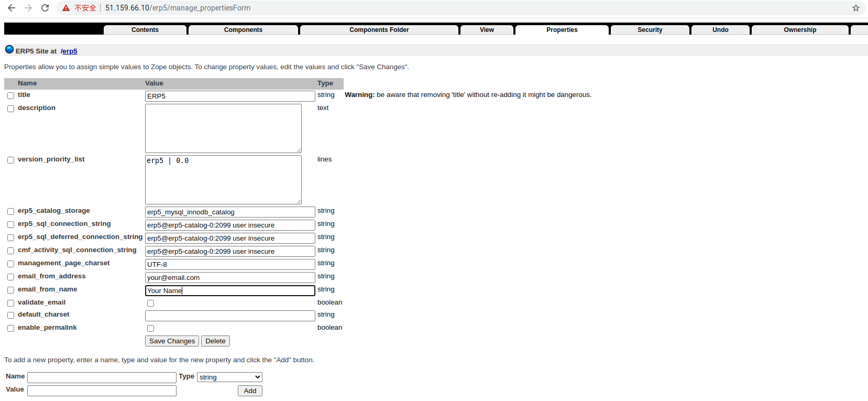Screen dimensions: 868x401
Task: Open the Components tab
Action: click(x=243, y=30)
